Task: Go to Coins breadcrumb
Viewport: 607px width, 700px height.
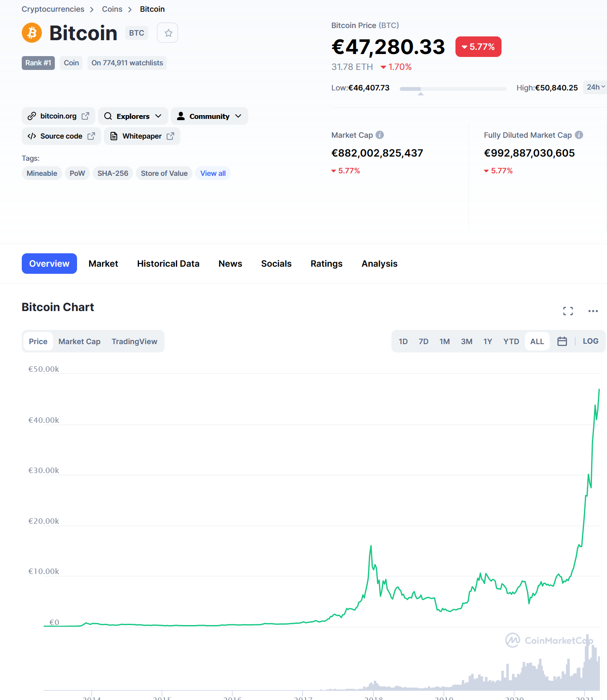Action: tap(112, 9)
